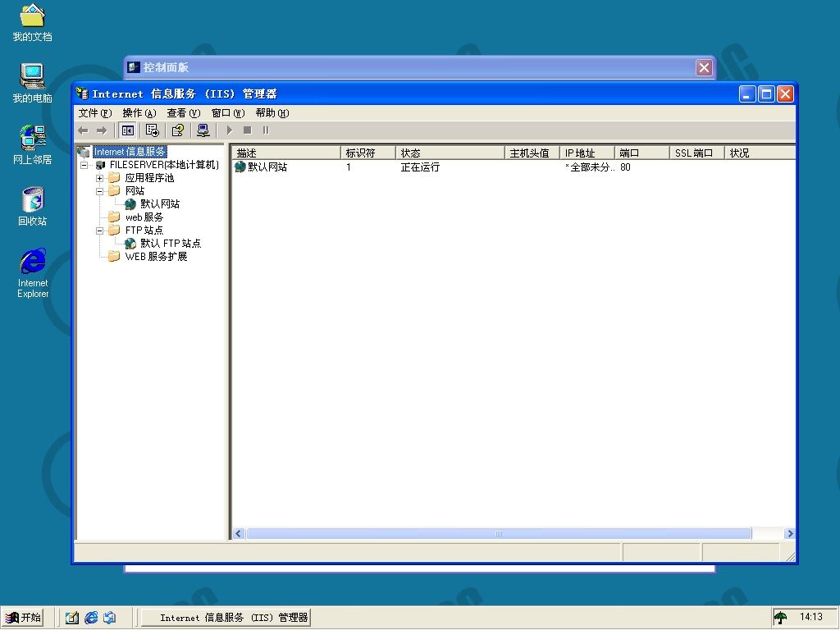Click the third quick launch icon

tap(110, 618)
